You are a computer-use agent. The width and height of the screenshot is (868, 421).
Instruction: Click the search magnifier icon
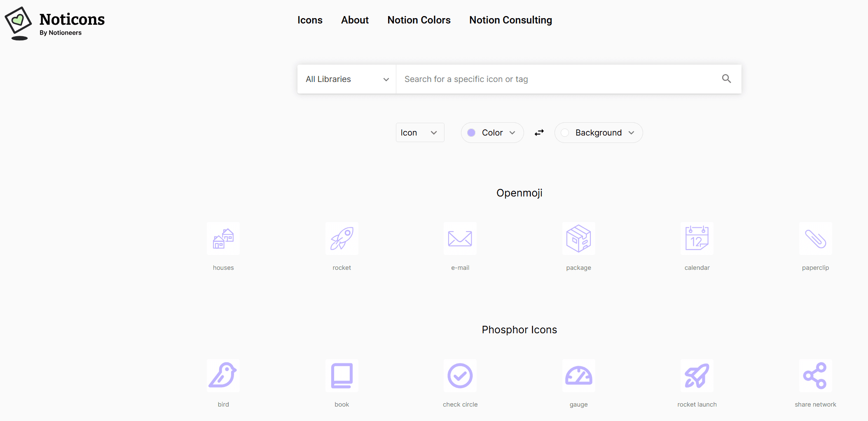coord(726,79)
